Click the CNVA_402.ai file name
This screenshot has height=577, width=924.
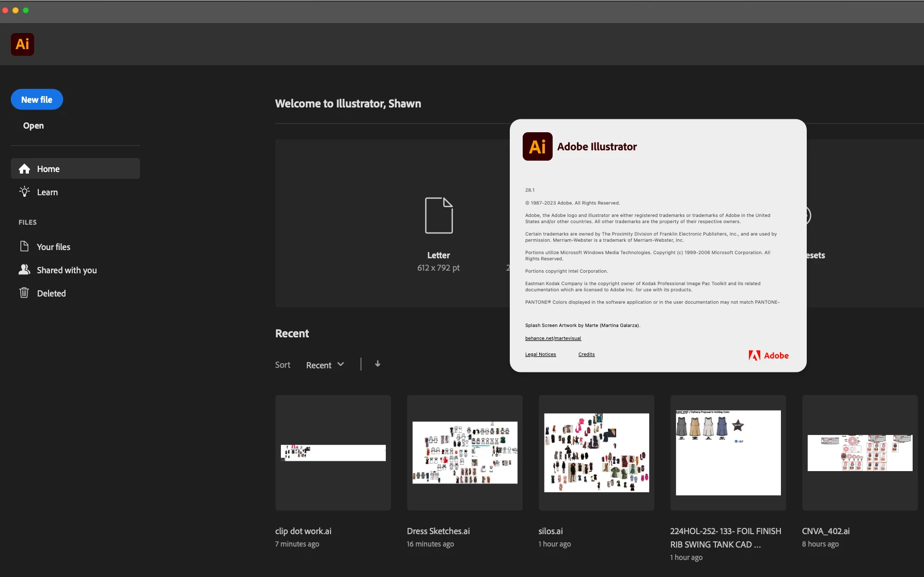click(x=826, y=531)
